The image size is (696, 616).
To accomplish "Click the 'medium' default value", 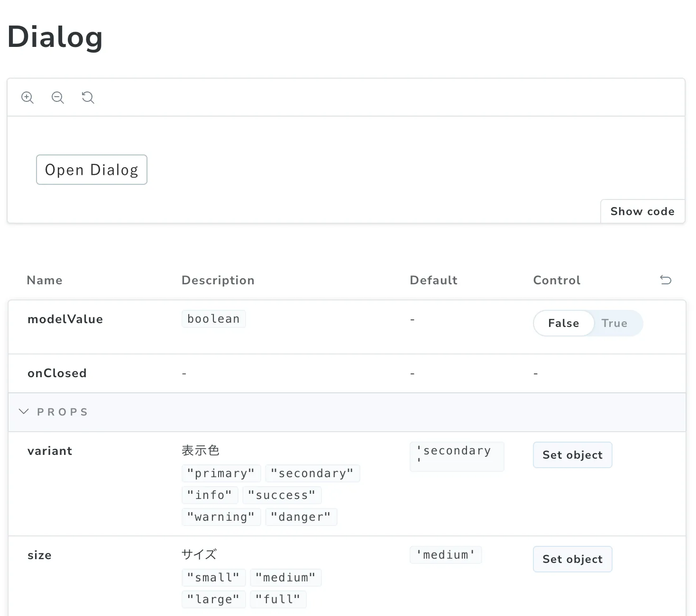I will 446,555.
